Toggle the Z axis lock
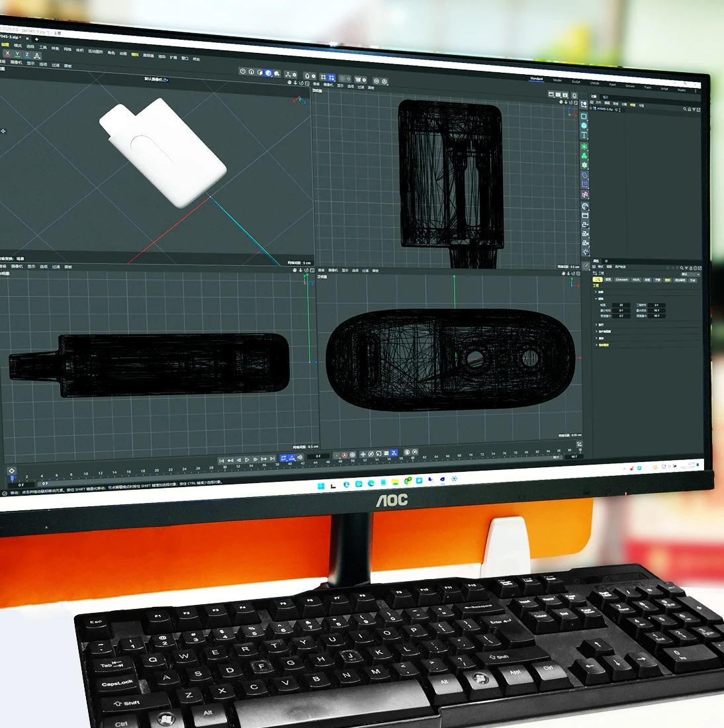The height and width of the screenshot is (728, 724). click(26, 55)
